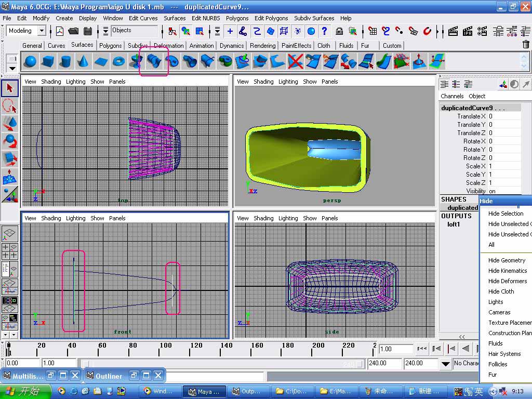Create a NURBS cylinder from shelf
532x399 pixels.
click(65, 61)
